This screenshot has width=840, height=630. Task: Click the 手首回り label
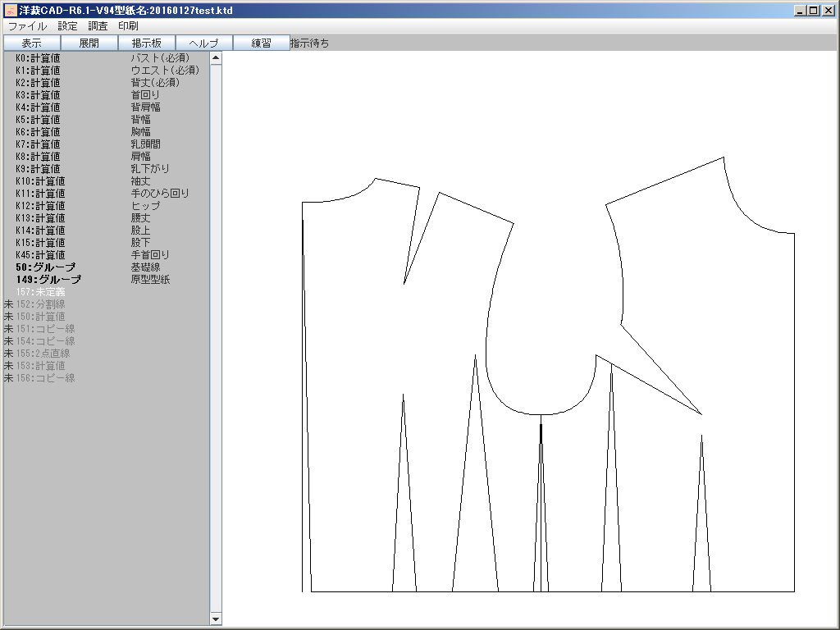point(151,255)
